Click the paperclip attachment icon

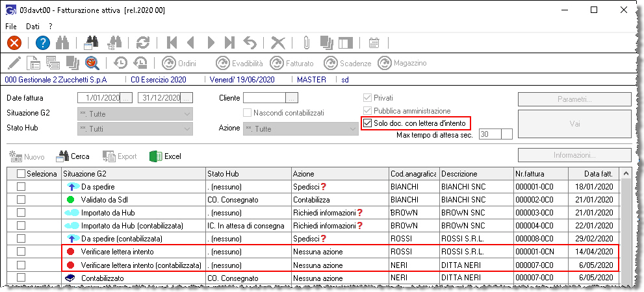click(306, 43)
